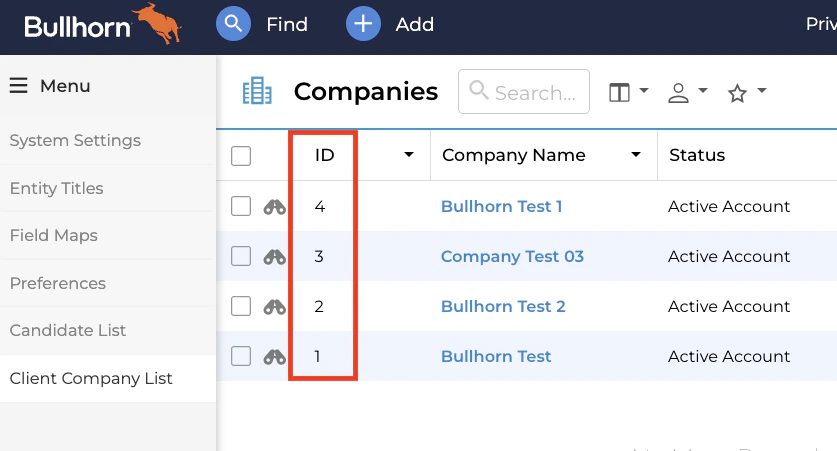Image resolution: width=837 pixels, height=451 pixels.
Task: Open the hamburger Menu icon
Action: coord(18,85)
